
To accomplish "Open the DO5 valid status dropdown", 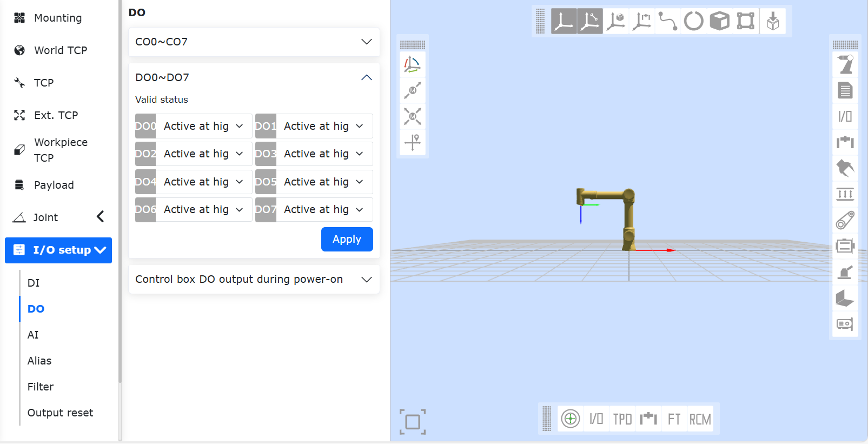I will (324, 182).
